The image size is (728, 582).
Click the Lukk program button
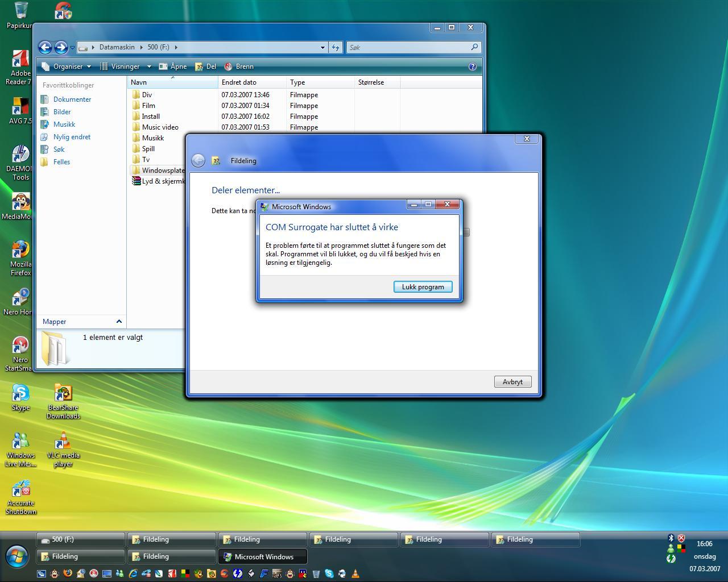click(423, 287)
